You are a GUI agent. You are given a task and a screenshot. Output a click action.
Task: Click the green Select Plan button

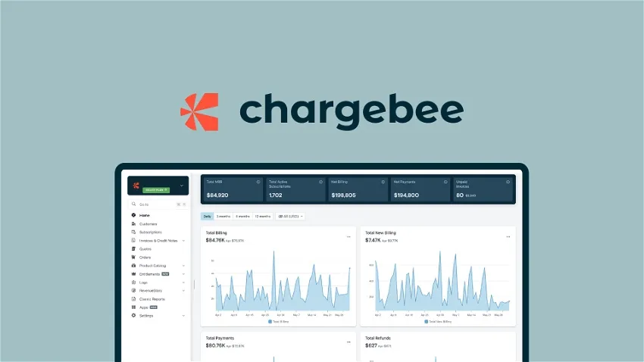[x=156, y=190]
